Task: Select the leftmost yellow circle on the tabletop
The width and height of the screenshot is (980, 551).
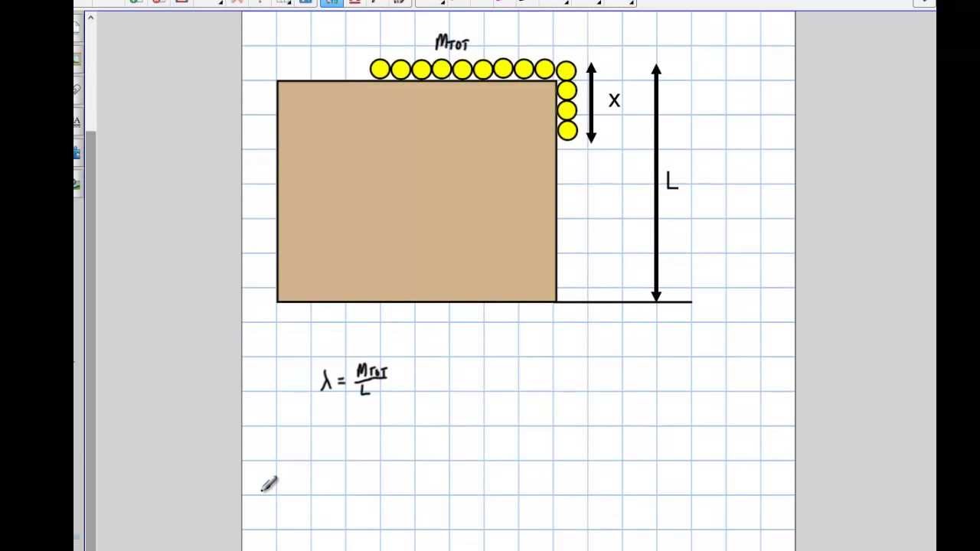Action: coord(380,70)
